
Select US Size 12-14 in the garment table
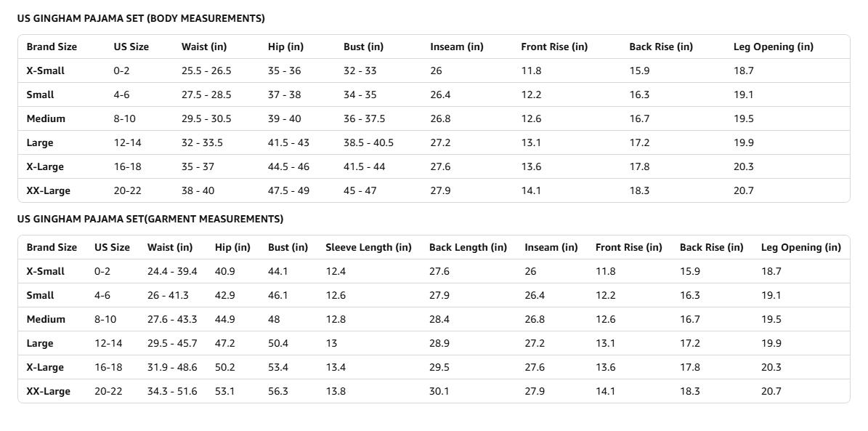tap(108, 344)
